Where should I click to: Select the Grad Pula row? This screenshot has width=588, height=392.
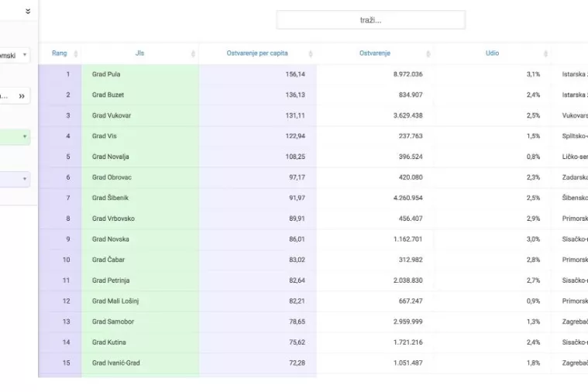[x=106, y=74]
